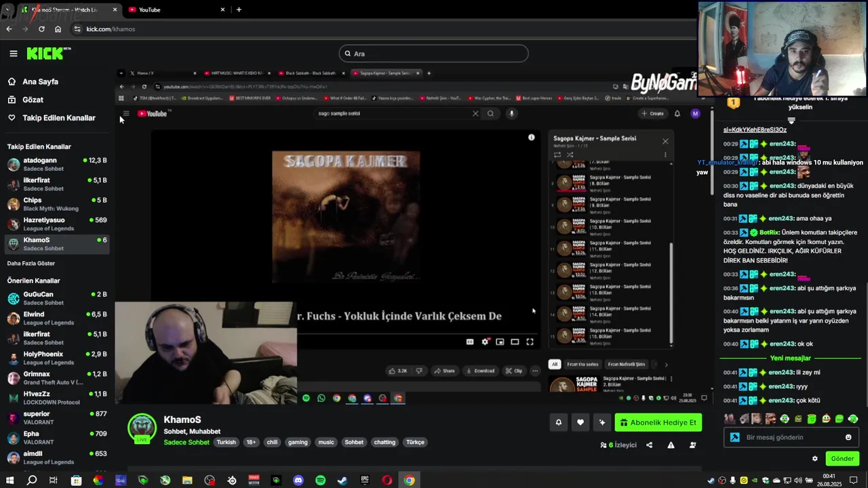The width and height of the screenshot is (868, 488).
Task: Switch to the KhamoS Stream browser tab
Action: coord(68,9)
